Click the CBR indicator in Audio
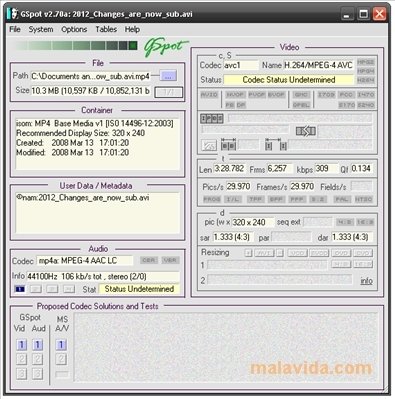 pyautogui.click(x=149, y=260)
